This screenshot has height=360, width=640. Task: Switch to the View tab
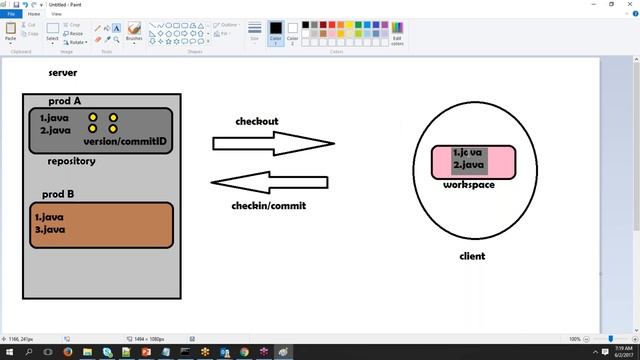[x=56, y=14]
